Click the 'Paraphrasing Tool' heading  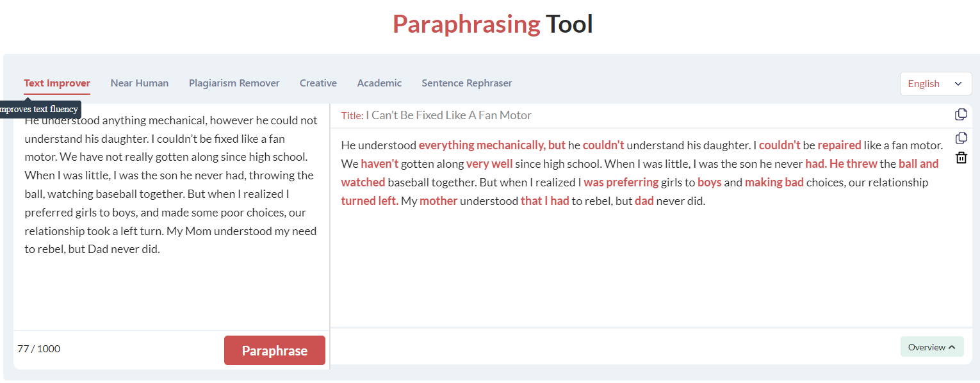click(x=493, y=24)
